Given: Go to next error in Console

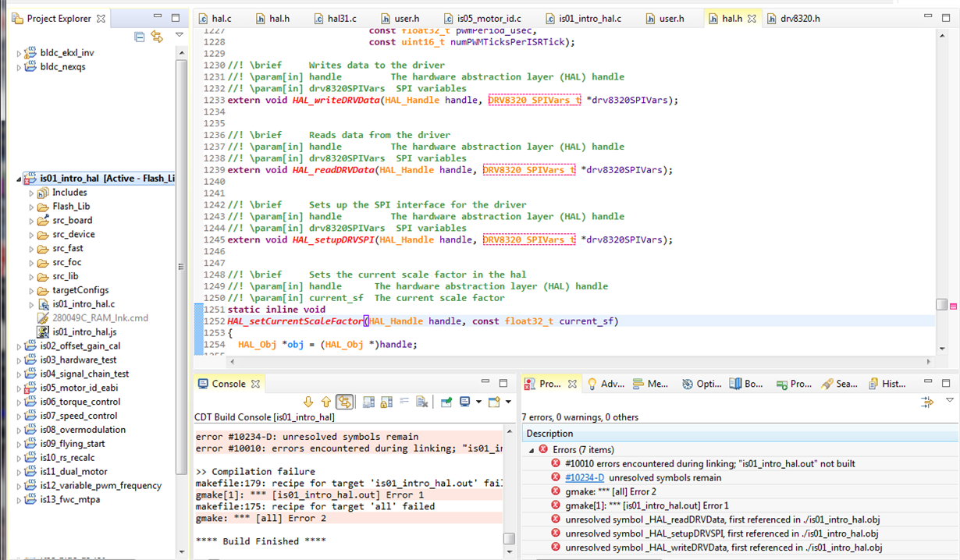Looking at the screenshot, I should (308, 402).
